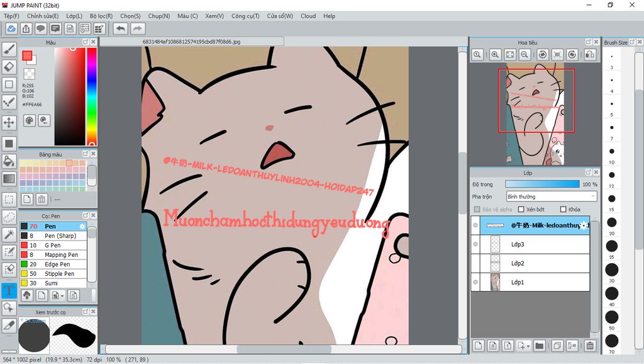Flip the canvas view in navigator
Viewport: 644px width, 364px height.
[590, 55]
